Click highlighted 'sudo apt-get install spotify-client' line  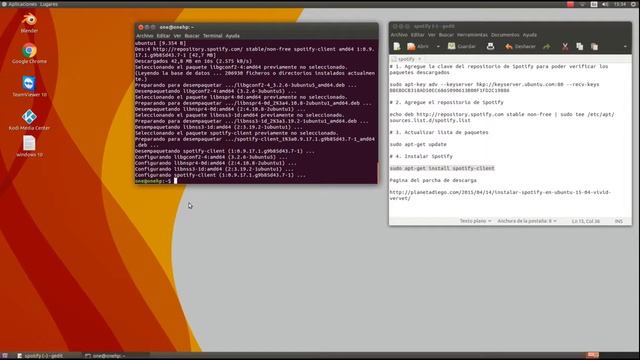point(442,168)
